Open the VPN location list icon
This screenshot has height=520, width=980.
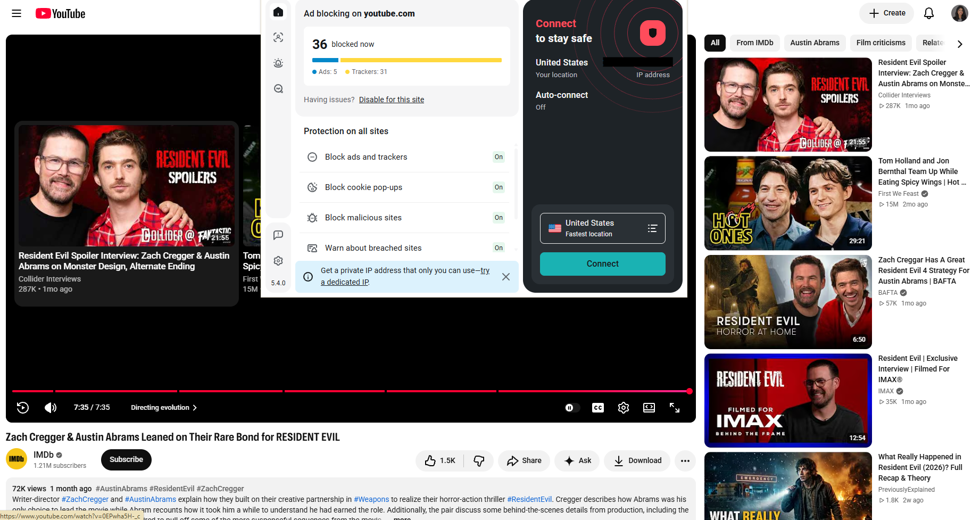(x=652, y=228)
